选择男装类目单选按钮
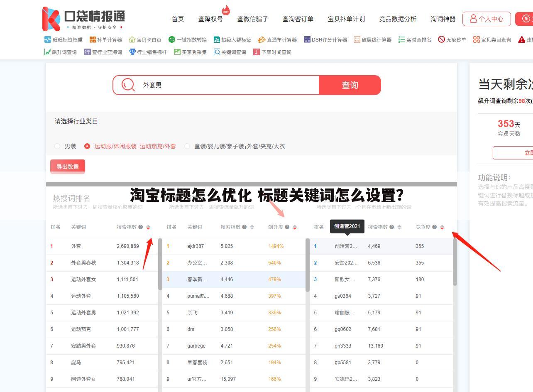Image resolution: width=533 pixels, height=392 pixels. coord(57,146)
